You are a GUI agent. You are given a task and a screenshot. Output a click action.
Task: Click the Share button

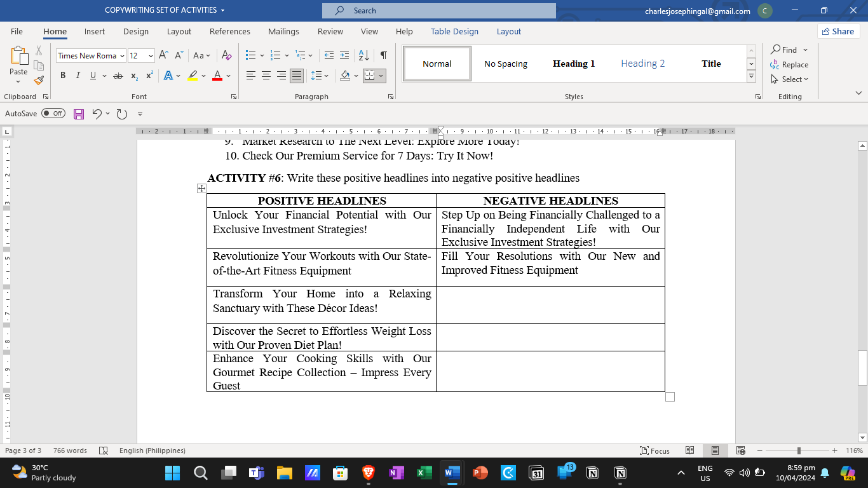(x=838, y=31)
